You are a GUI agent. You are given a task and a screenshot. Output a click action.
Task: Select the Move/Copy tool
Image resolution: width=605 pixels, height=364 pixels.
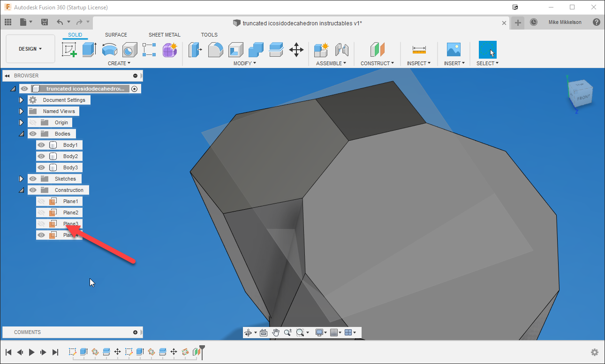[296, 49]
